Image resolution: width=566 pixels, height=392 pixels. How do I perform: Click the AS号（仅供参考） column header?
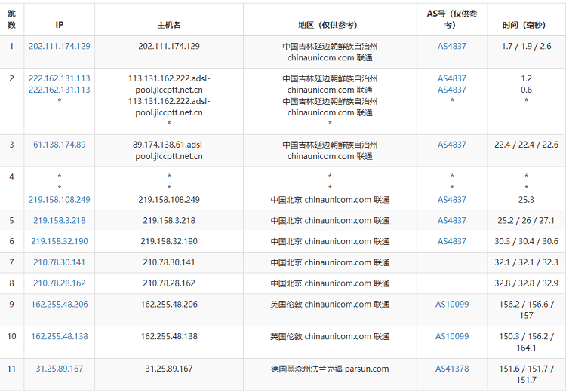pos(451,19)
